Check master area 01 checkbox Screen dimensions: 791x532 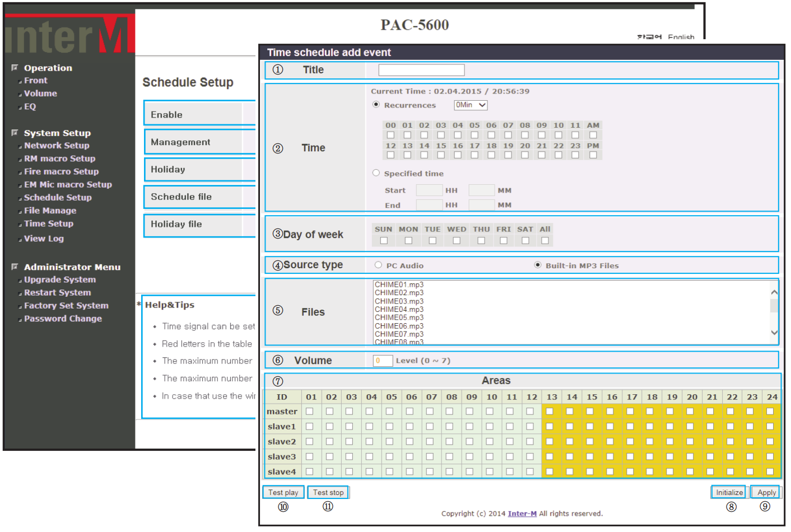309,411
